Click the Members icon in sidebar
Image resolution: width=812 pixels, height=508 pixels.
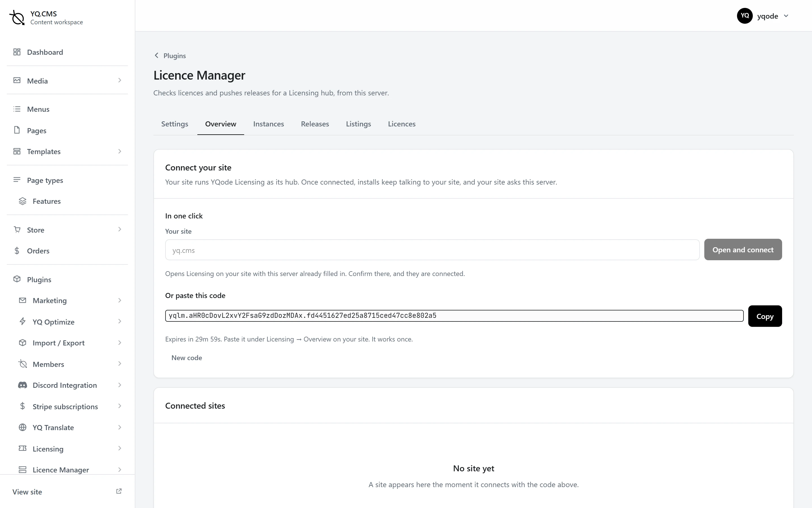click(x=23, y=364)
